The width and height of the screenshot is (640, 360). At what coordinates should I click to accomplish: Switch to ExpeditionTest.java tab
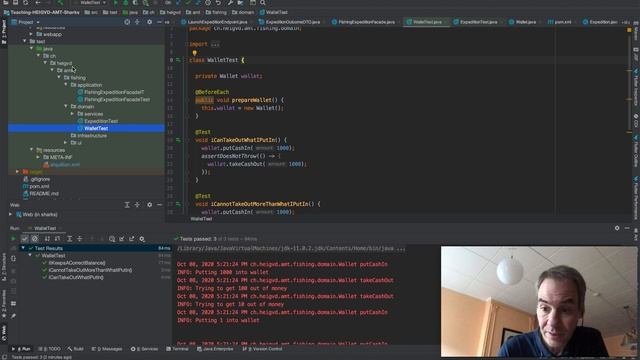475,22
